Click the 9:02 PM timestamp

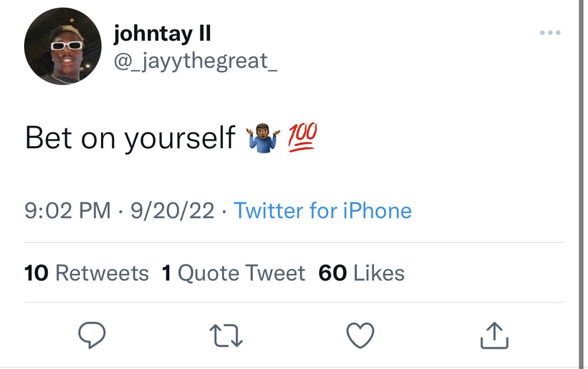click(x=67, y=210)
